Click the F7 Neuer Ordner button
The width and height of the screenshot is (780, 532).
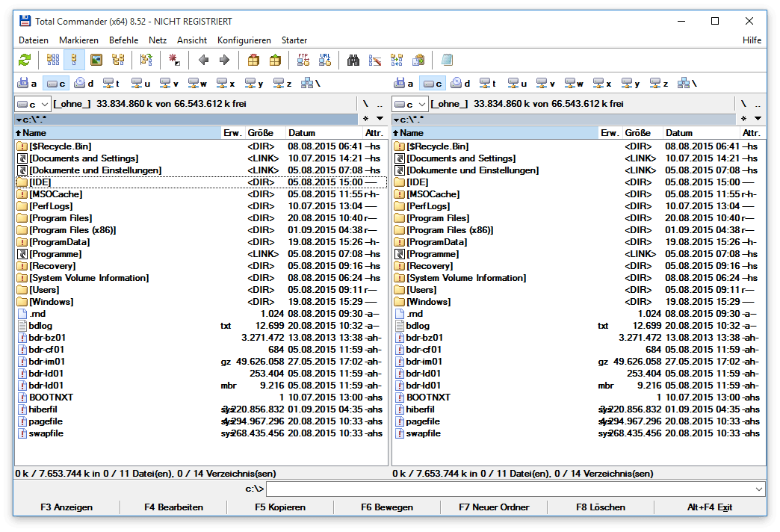[x=494, y=507]
